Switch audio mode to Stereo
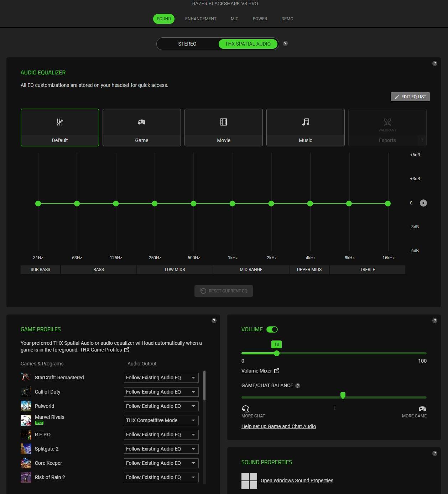Viewport: 448px width, 494px height. (187, 44)
